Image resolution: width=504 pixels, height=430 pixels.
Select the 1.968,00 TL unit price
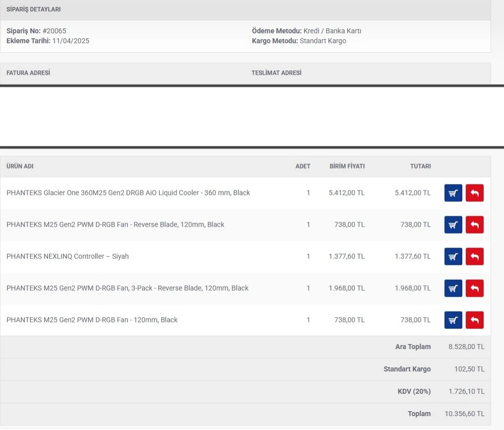(346, 288)
